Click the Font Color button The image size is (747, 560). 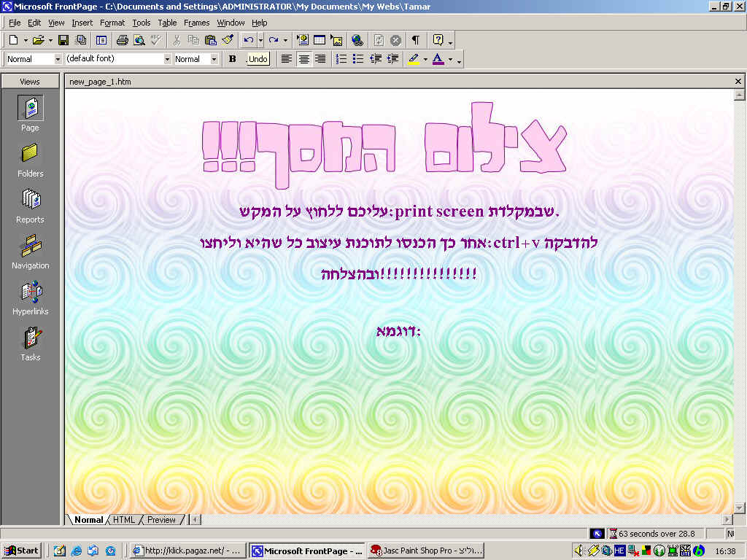[x=438, y=59]
